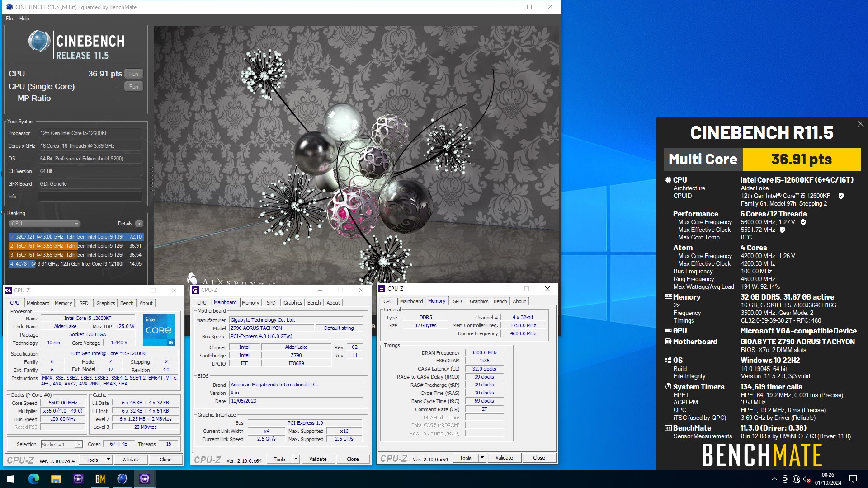Select ranking entry for Core i9 72.10

click(76, 237)
